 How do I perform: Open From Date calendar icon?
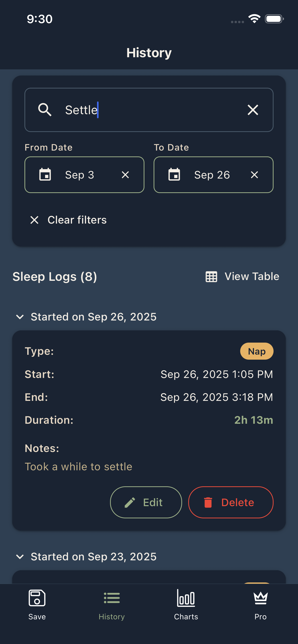pos(45,175)
